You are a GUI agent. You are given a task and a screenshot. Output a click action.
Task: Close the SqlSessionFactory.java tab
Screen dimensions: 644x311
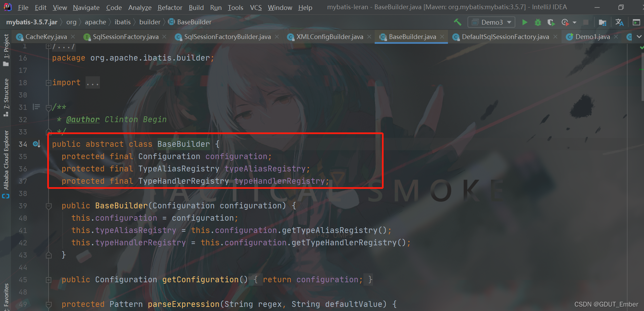pos(165,37)
